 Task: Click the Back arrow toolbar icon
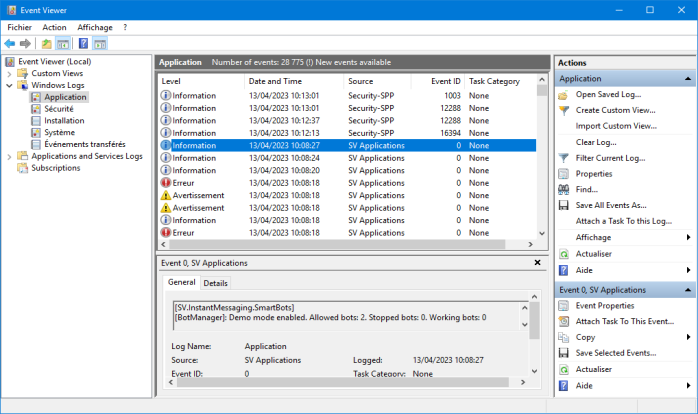[9, 44]
